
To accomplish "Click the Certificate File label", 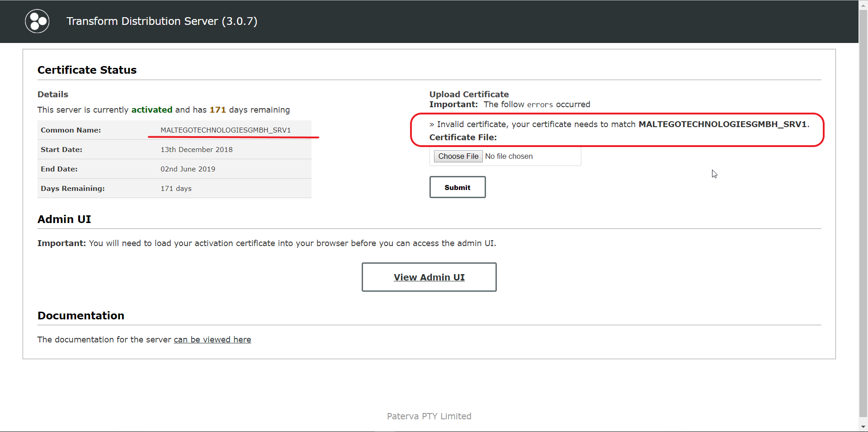I will click(463, 138).
